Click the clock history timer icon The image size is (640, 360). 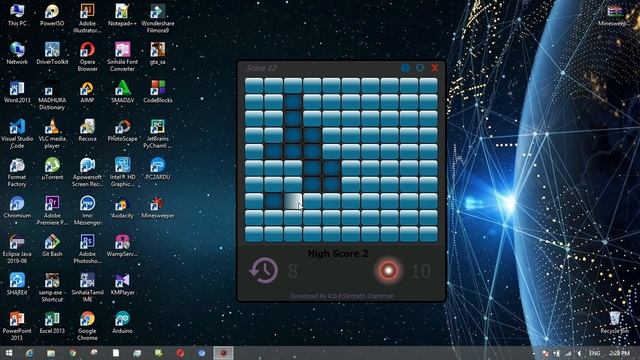[x=264, y=270]
